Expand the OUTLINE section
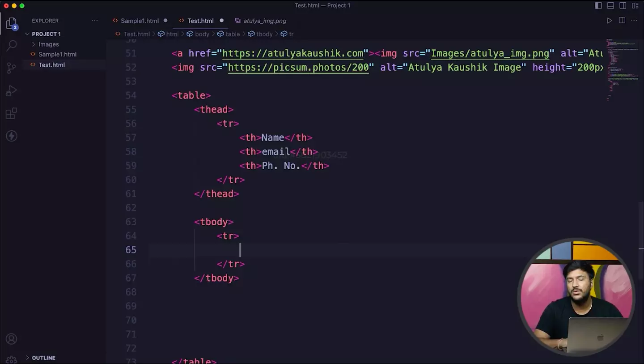This screenshot has width=644, height=364. (43, 358)
